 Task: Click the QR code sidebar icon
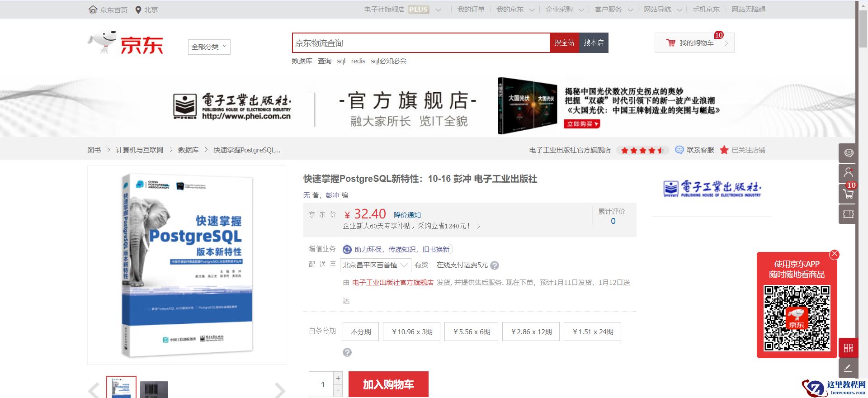[848, 348]
